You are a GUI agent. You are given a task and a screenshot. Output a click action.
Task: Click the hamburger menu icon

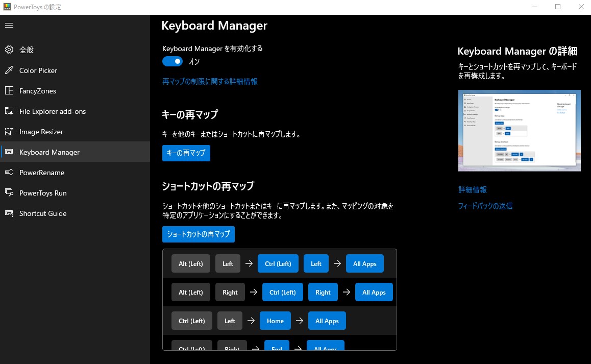tap(9, 25)
